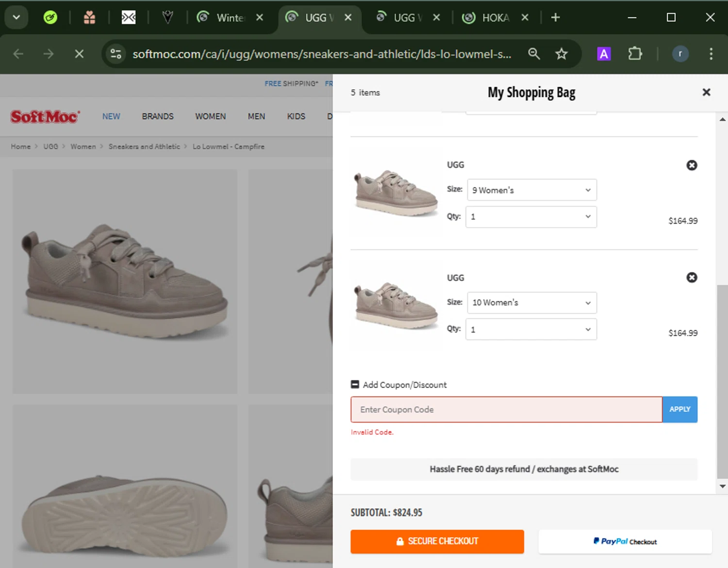Click the SoftMoc logo
The image size is (728, 568).
point(45,116)
